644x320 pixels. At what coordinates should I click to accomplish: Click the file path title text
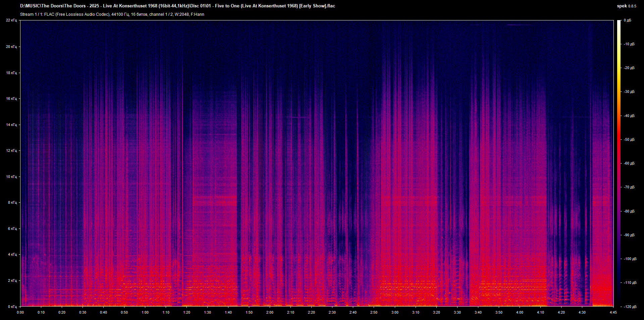click(177, 6)
